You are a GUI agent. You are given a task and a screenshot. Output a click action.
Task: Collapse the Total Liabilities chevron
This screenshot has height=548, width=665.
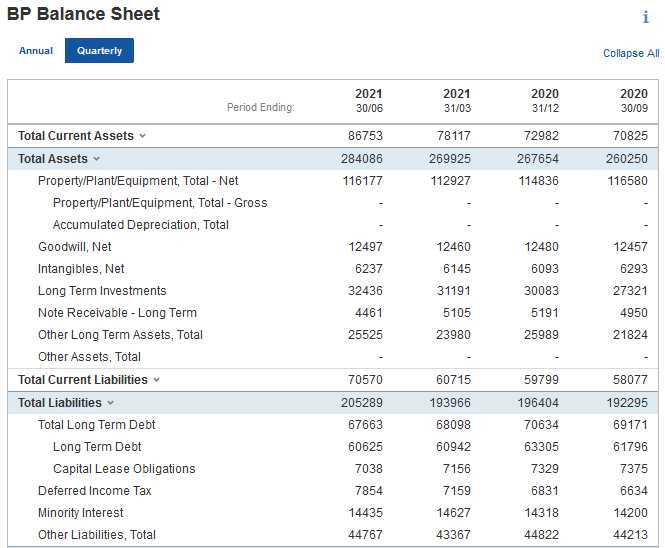[110, 403]
